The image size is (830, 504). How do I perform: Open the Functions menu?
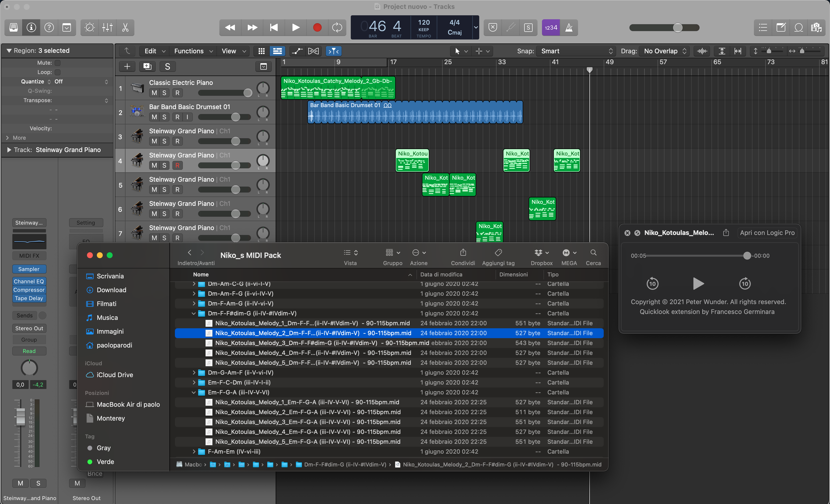(x=193, y=51)
